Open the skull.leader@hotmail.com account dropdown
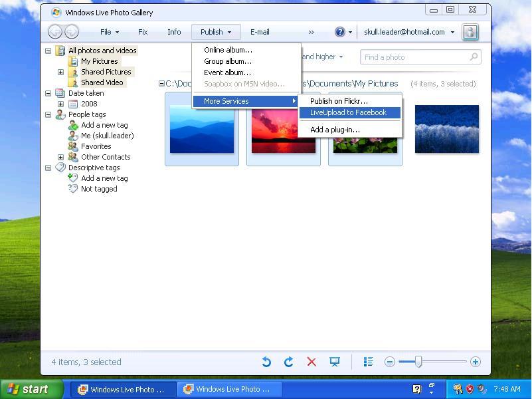Image resolution: width=532 pixels, height=399 pixels. tap(408, 31)
